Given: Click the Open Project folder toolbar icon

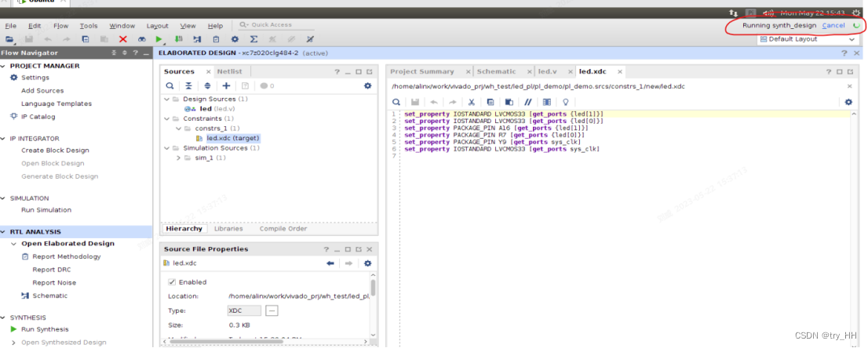Looking at the screenshot, I should click(x=9, y=39).
